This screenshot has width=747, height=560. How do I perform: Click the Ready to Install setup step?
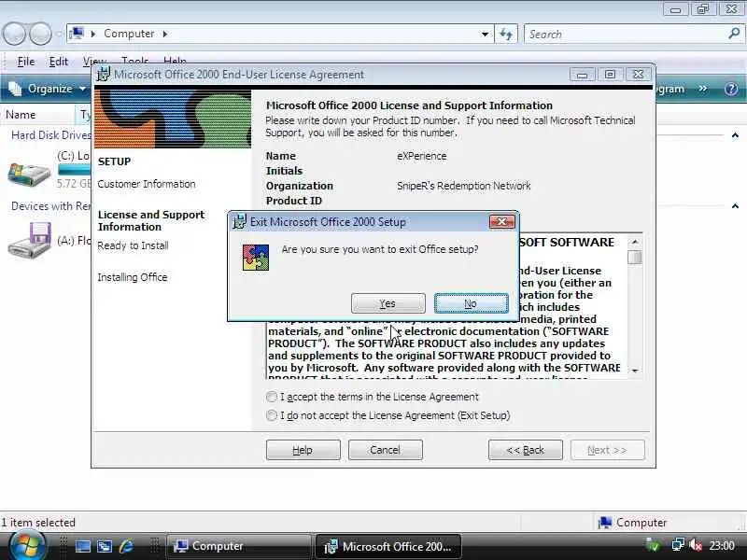(x=133, y=245)
